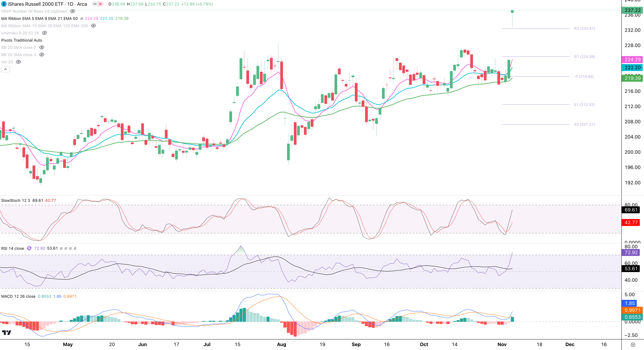The height and width of the screenshot is (350, 644).
Task: Select the SlowStoch 12 3 legend
Action: 16,200
